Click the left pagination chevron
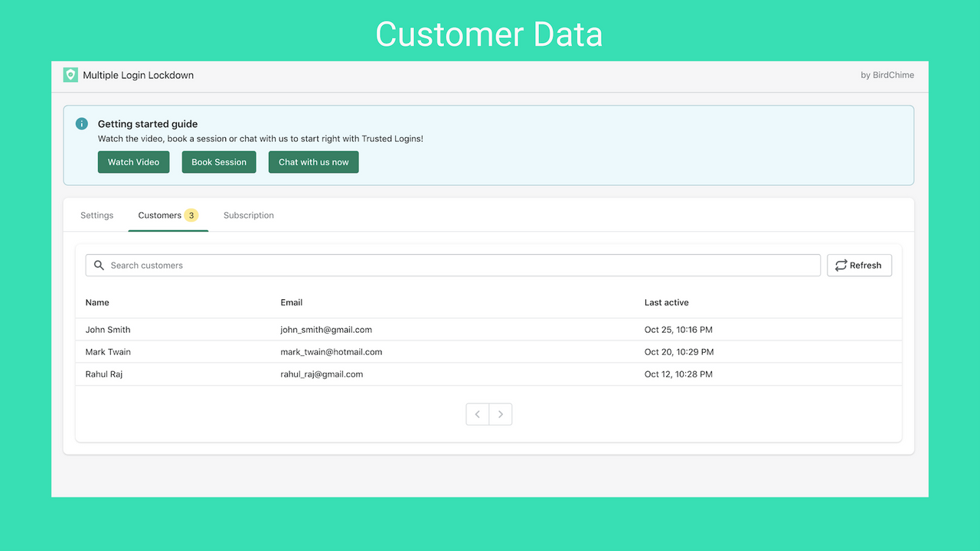Image resolution: width=980 pixels, height=551 pixels. [x=477, y=413]
